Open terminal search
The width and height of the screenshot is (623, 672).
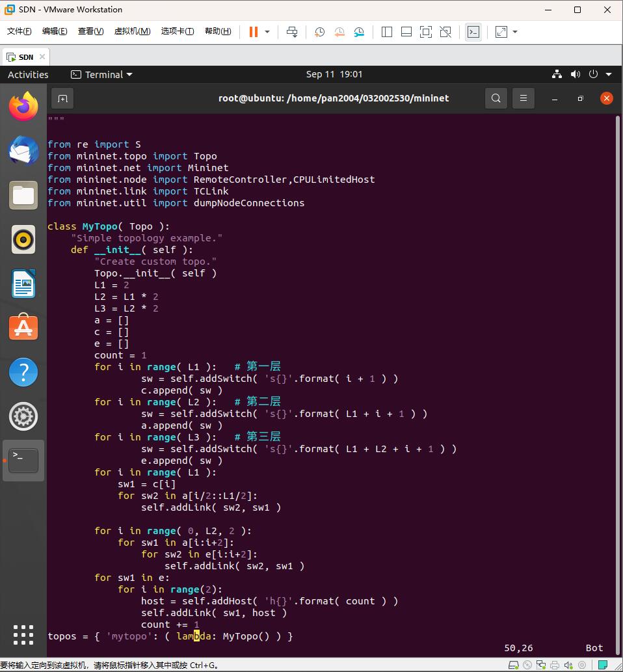(496, 98)
